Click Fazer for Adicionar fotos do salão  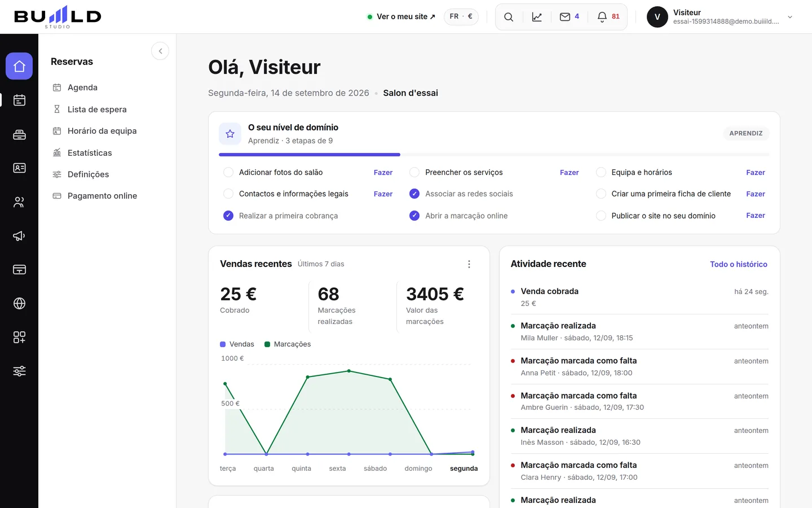[x=383, y=173]
